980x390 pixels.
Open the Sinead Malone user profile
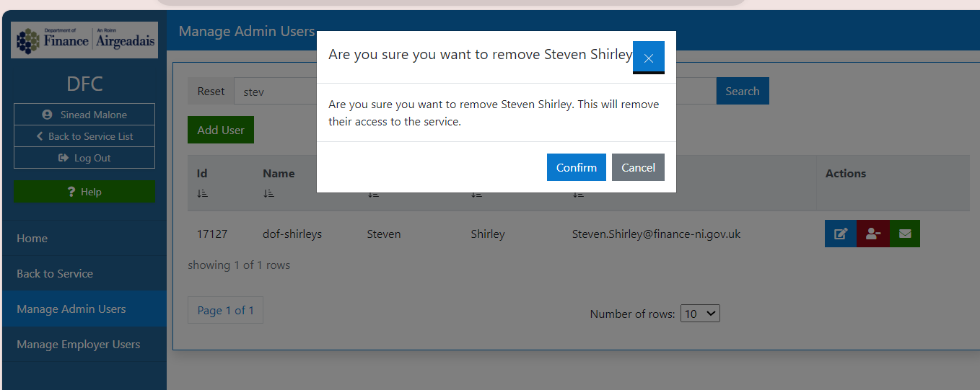coord(84,115)
